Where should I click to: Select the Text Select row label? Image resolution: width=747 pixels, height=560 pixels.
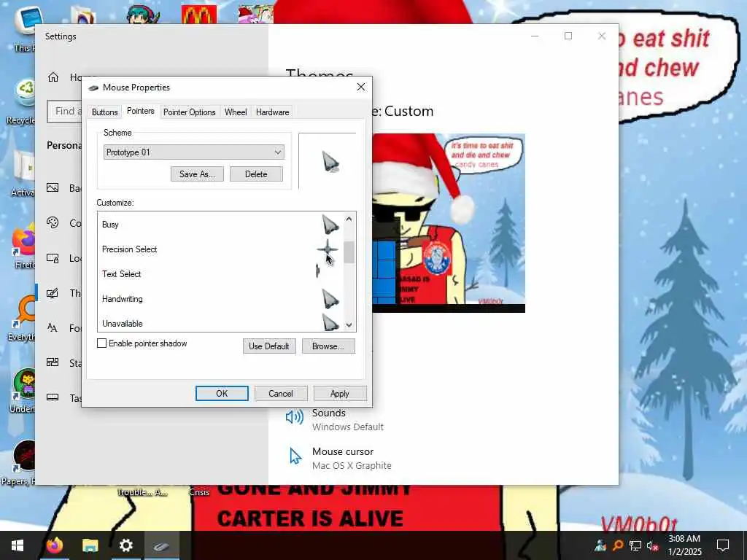click(122, 274)
